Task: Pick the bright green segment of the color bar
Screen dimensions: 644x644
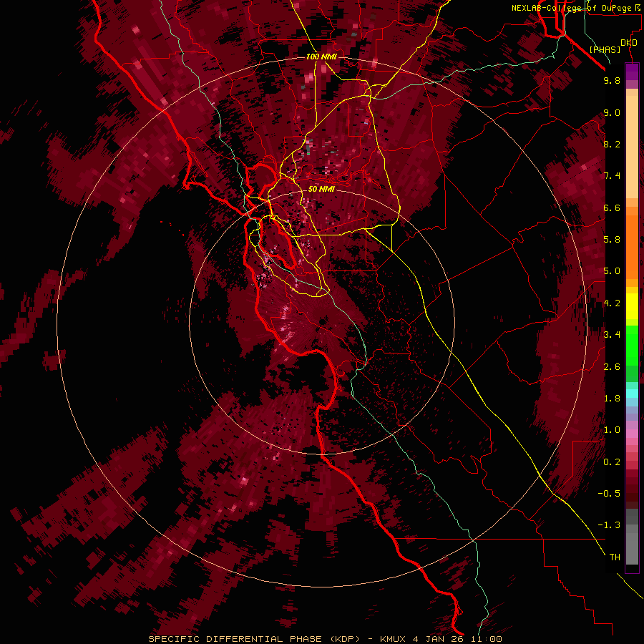Action: 632,344
